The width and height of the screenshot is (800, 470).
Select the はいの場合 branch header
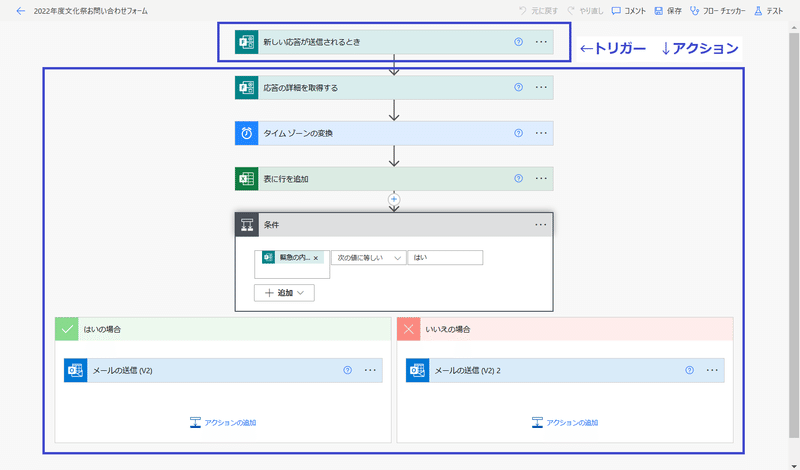223,329
